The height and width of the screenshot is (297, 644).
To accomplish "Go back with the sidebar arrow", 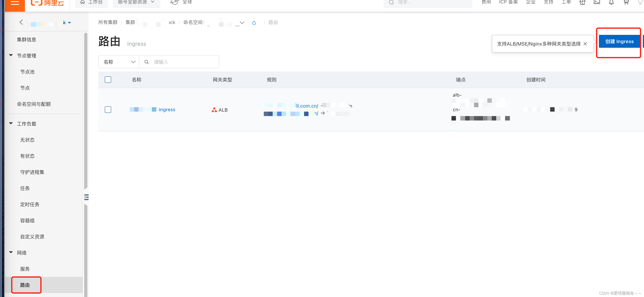I will coord(21,22).
